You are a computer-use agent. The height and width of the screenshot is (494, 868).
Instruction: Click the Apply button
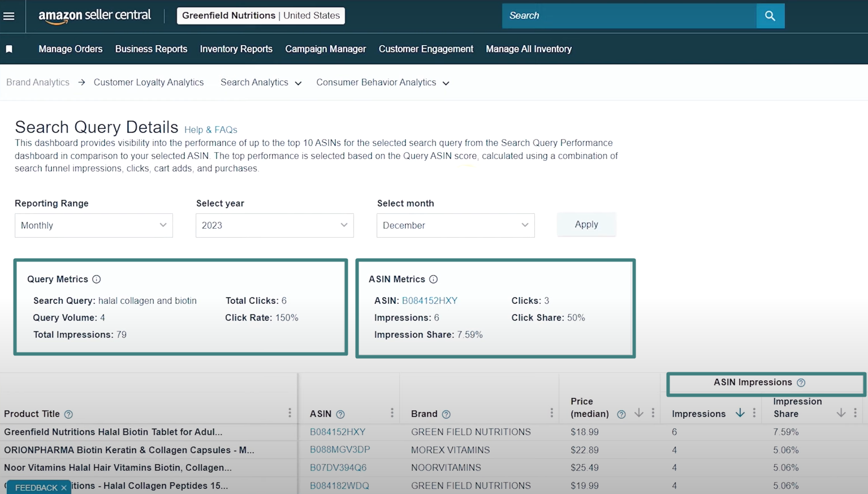click(586, 225)
